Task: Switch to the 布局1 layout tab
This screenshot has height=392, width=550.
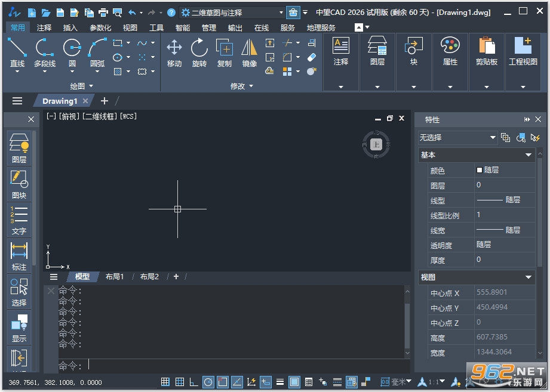Action: pyautogui.click(x=114, y=277)
